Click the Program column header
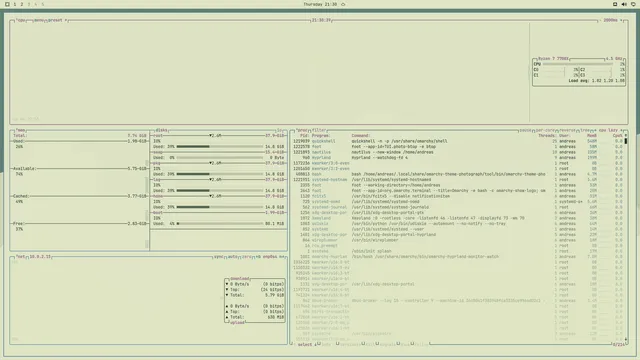Image resolution: width=640 pixels, height=360 pixels. (x=321, y=136)
